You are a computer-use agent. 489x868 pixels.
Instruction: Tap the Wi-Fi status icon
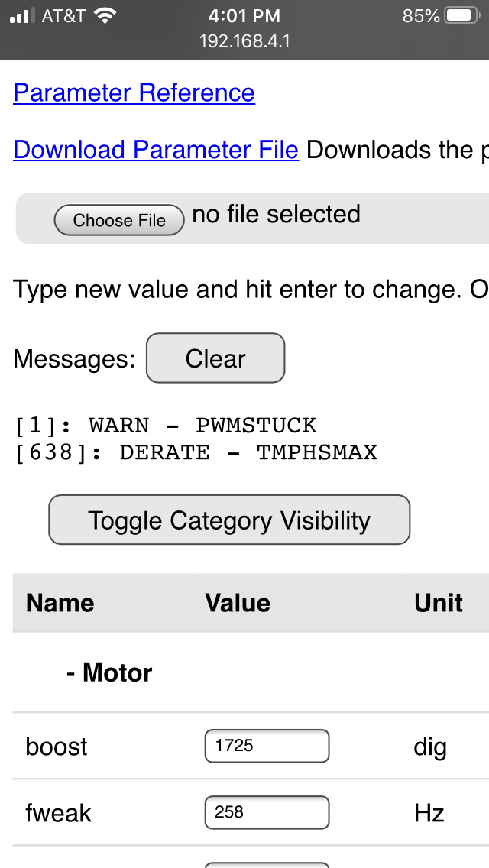pyautogui.click(x=103, y=16)
